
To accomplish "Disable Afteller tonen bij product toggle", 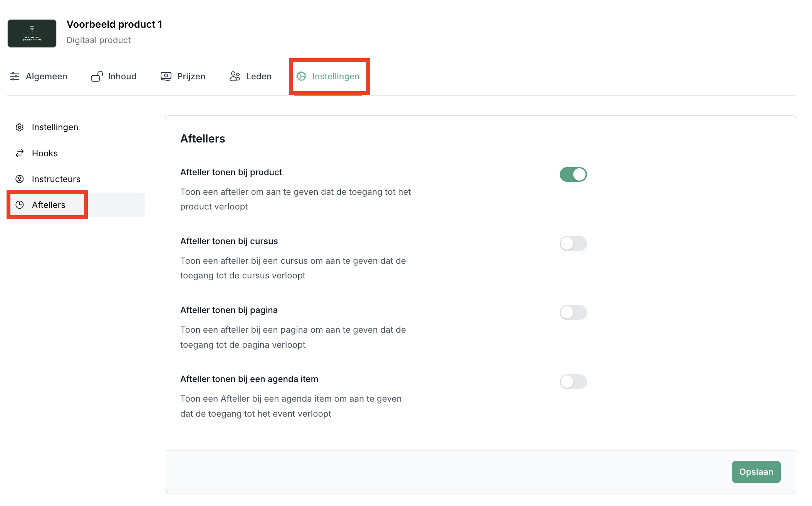I will point(573,174).
